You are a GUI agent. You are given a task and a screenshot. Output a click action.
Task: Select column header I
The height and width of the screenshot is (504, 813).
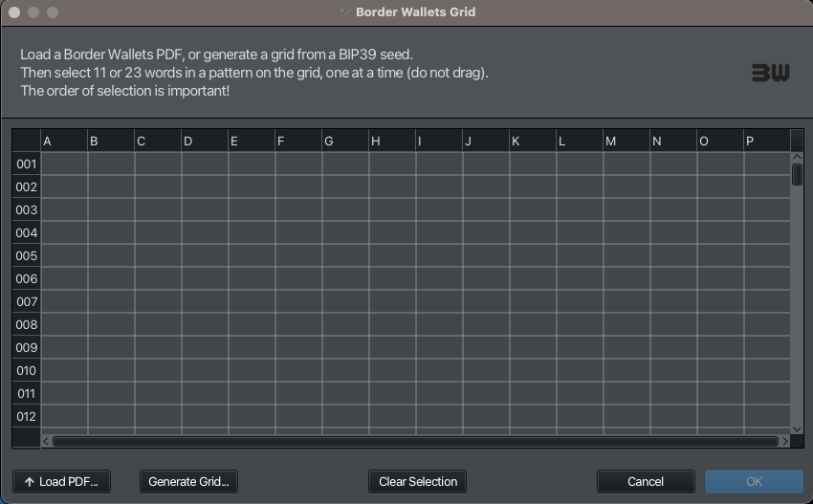(439, 141)
